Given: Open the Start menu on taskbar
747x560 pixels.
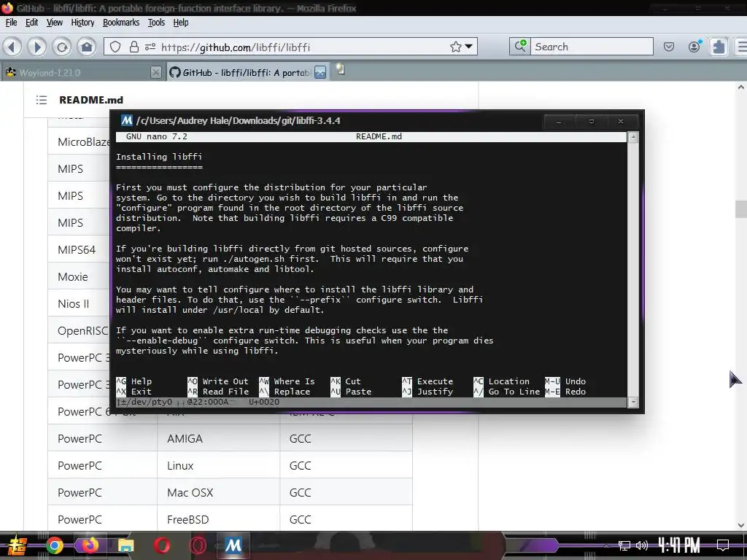Looking at the screenshot, I should coord(18,545).
